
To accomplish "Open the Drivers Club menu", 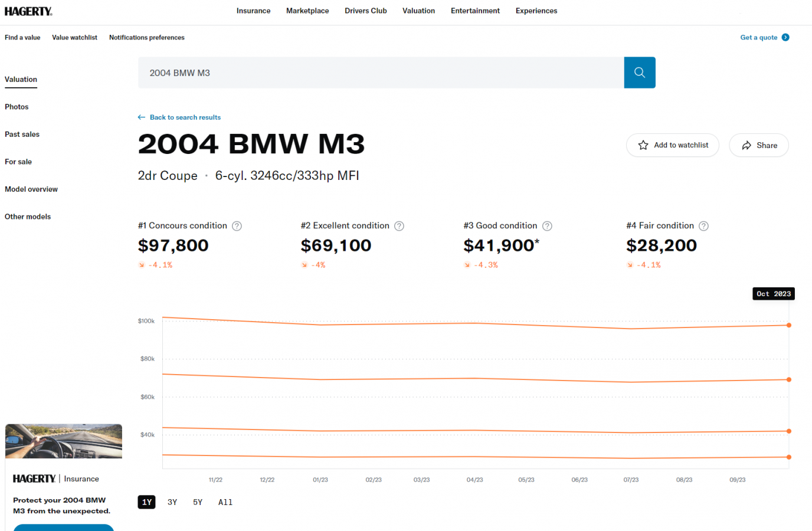I will pos(365,11).
